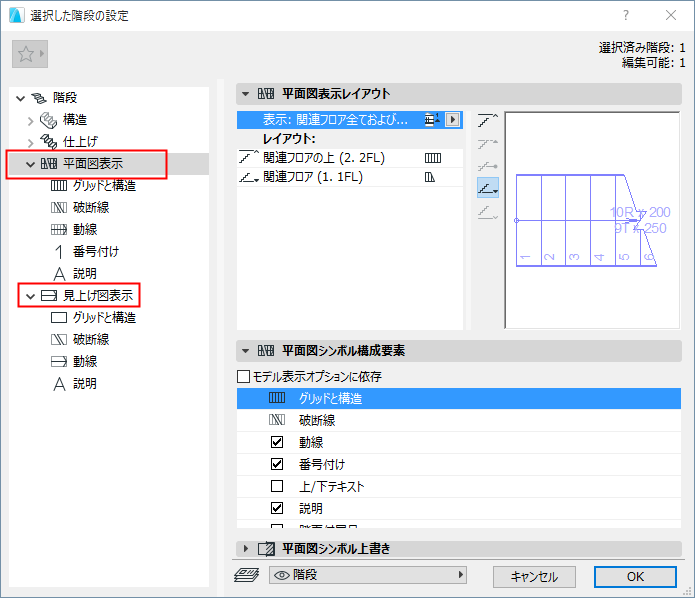Uncheck 番号付け component checkbox
The width and height of the screenshot is (695, 598).
click(277, 464)
